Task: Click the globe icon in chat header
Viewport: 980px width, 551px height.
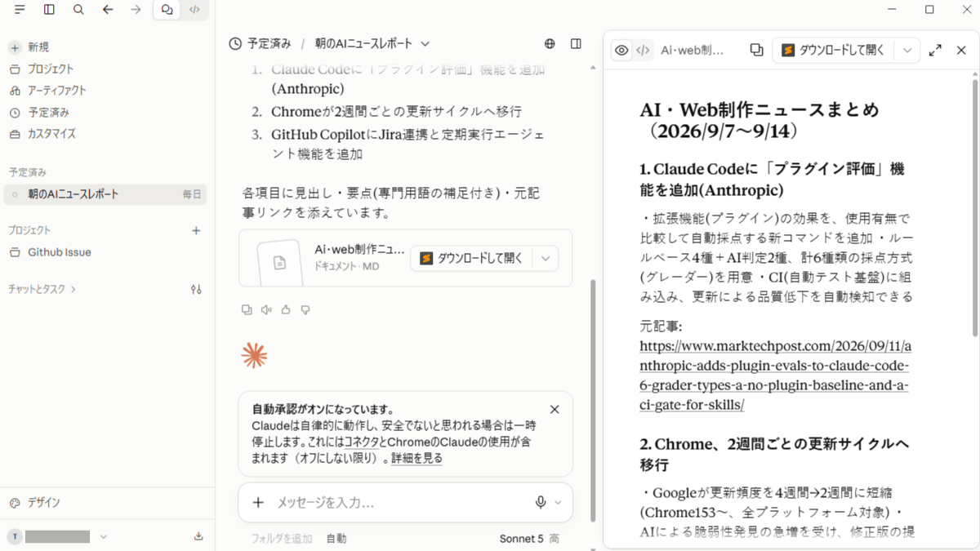Action: click(x=550, y=43)
